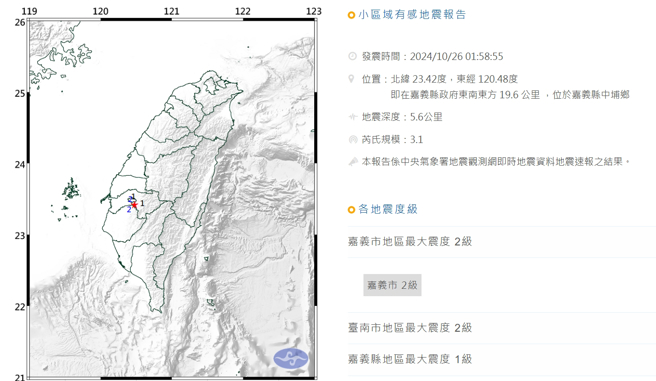656x381 pixels.
Task: Click the pencil icon beside 本報告係中央氣象署
Action: (x=353, y=161)
